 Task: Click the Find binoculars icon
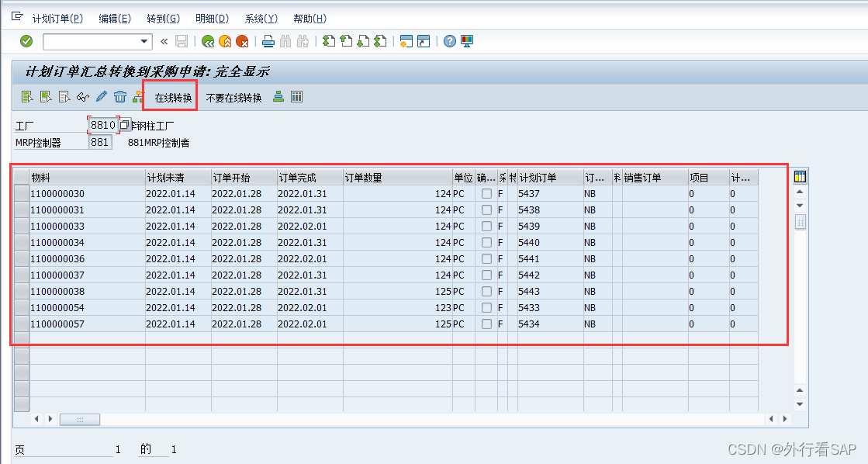click(x=285, y=41)
